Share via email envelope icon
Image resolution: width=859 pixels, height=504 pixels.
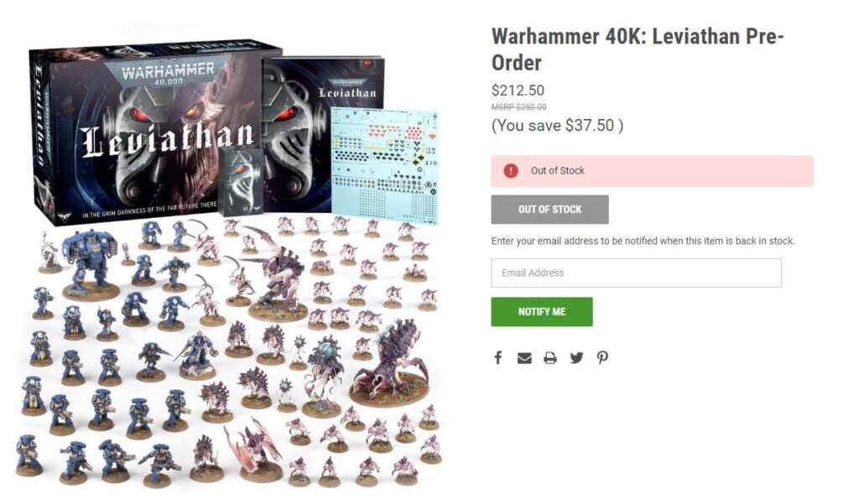coord(524,358)
